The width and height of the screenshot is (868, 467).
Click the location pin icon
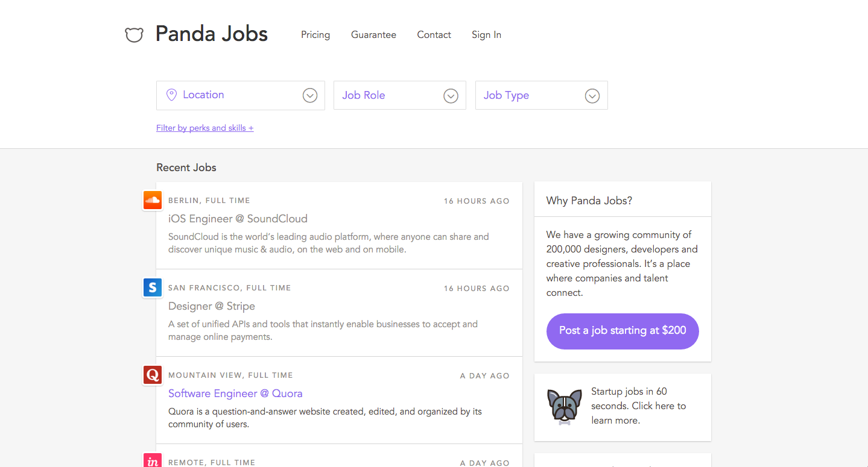(x=171, y=95)
